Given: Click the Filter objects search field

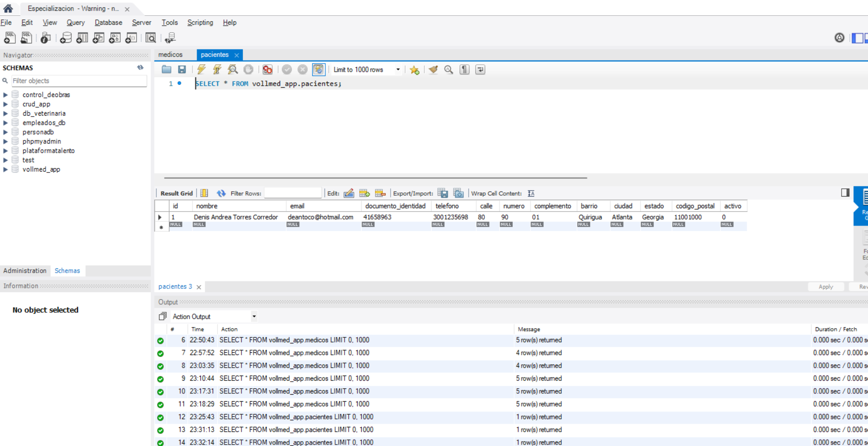Looking at the screenshot, I should pos(79,81).
